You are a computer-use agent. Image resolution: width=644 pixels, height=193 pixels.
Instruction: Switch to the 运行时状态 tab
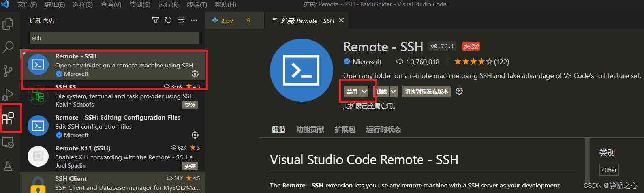[383, 129]
